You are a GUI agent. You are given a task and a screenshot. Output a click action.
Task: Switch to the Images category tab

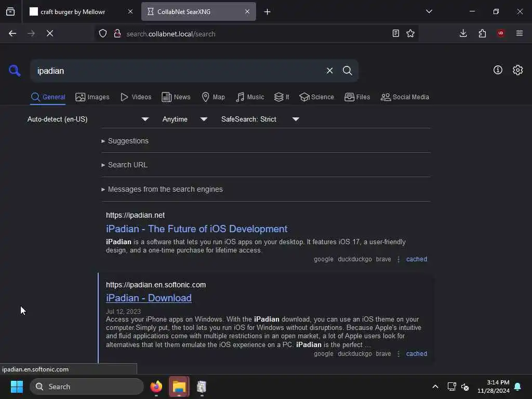click(x=92, y=97)
